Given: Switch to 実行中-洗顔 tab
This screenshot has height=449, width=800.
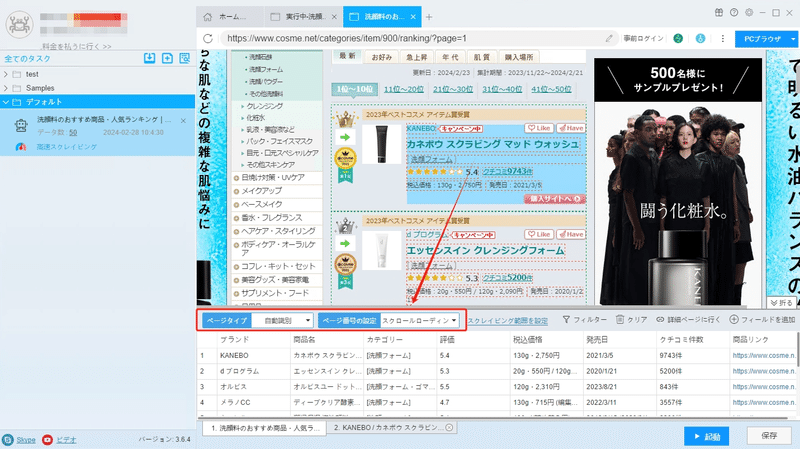Looking at the screenshot, I should tap(304, 17).
